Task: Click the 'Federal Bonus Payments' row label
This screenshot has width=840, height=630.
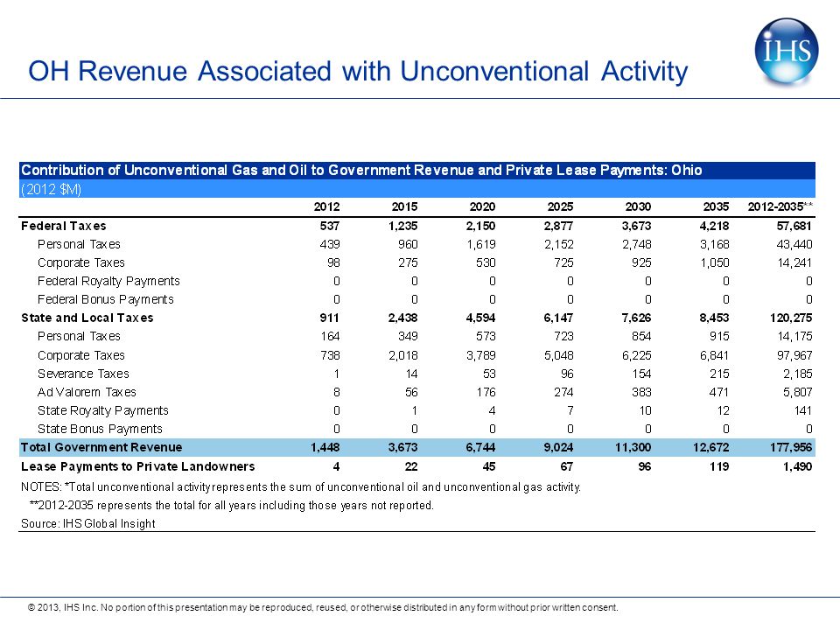Action: point(106,299)
